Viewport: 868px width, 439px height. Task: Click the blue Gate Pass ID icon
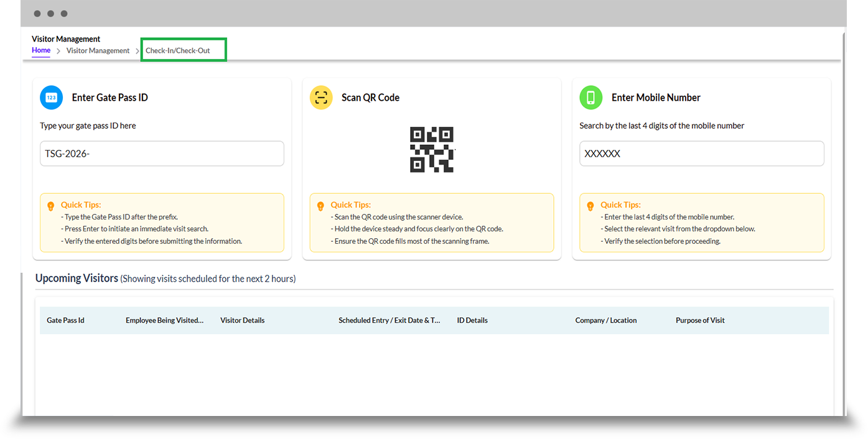pyautogui.click(x=52, y=98)
